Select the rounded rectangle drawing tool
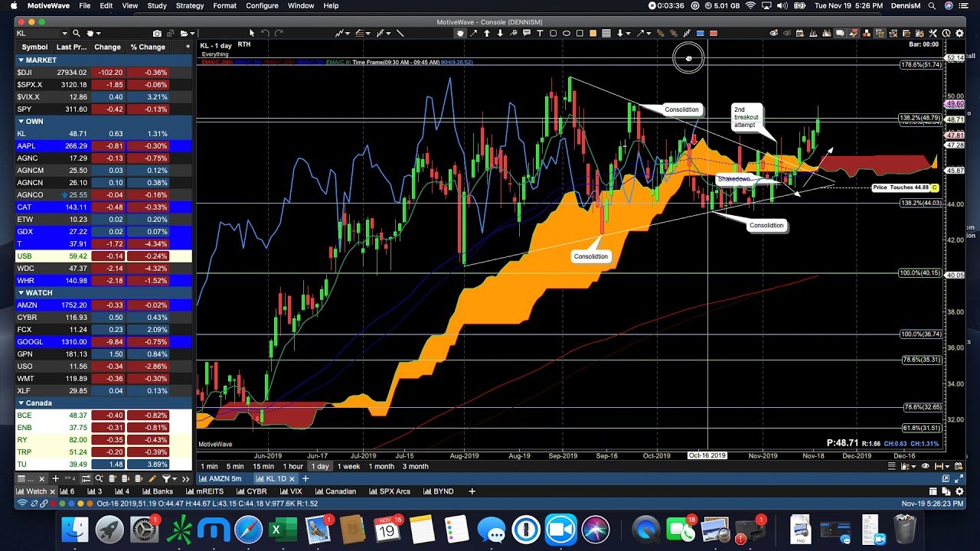Screen dimensions: 980x551 point(554,33)
